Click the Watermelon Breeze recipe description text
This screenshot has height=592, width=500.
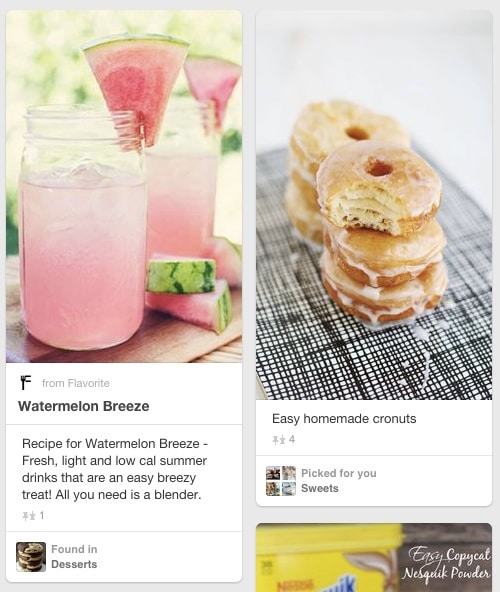pos(115,469)
